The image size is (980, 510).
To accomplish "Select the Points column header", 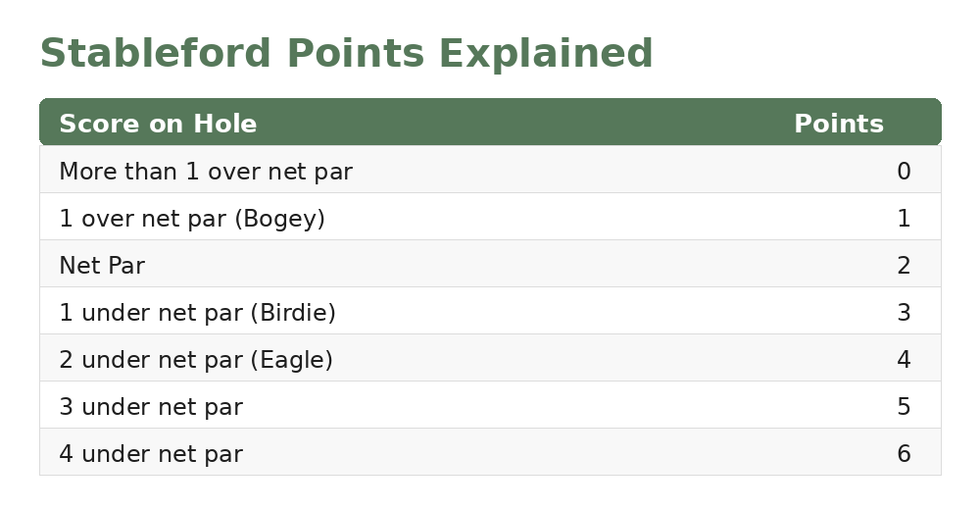I will [839, 124].
